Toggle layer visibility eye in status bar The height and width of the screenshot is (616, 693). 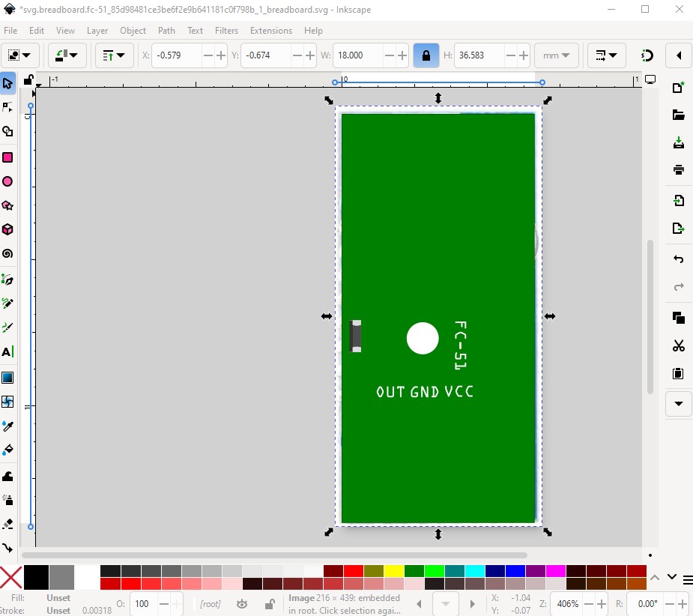(x=242, y=604)
